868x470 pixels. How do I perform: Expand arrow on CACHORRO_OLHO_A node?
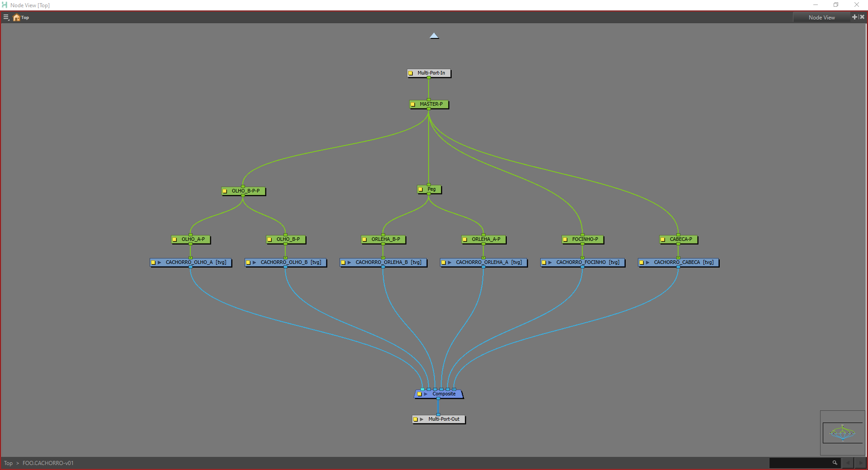(159, 263)
